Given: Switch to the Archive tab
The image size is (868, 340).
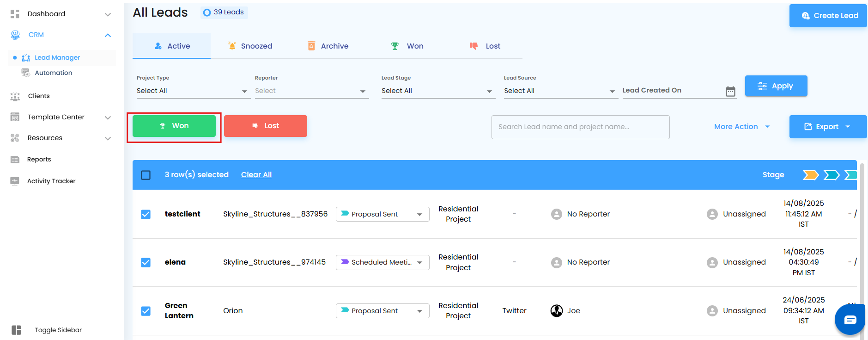Looking at the screenshot, I should (x=328, y=46).
